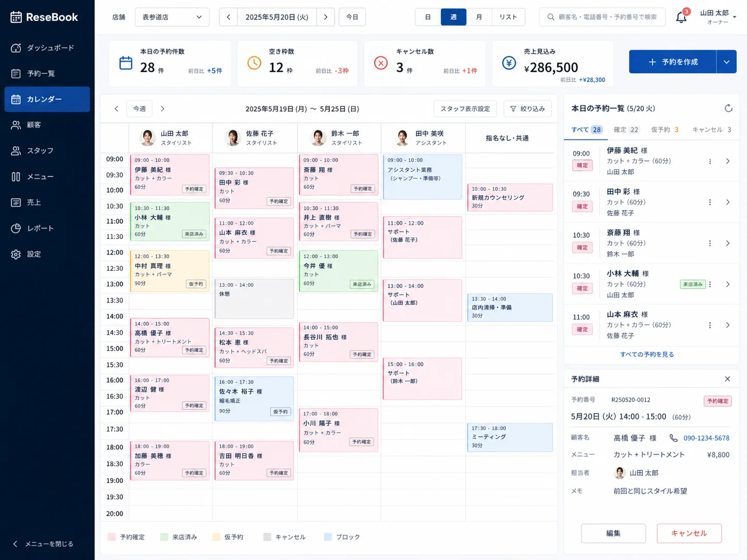Image resolution: width=747 pixels, height=560 pixels.
Task: Click the 編集 button
Action: click(x=613, y=533)
